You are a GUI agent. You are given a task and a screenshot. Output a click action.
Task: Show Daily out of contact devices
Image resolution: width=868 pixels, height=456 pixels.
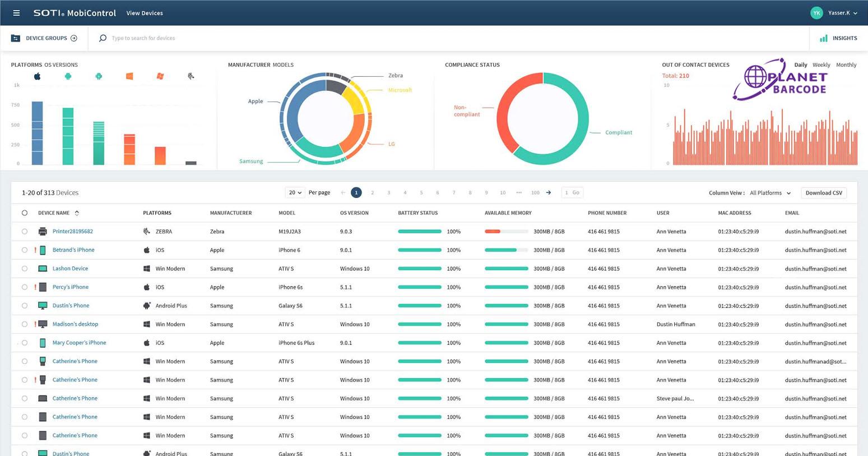pos(801,65)
